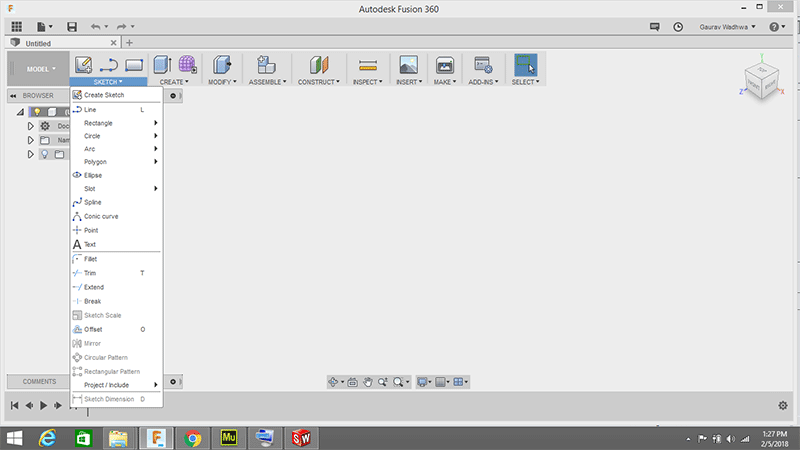
Task: Click the Add-Ins scripts icon
Action: click(483, 65)
